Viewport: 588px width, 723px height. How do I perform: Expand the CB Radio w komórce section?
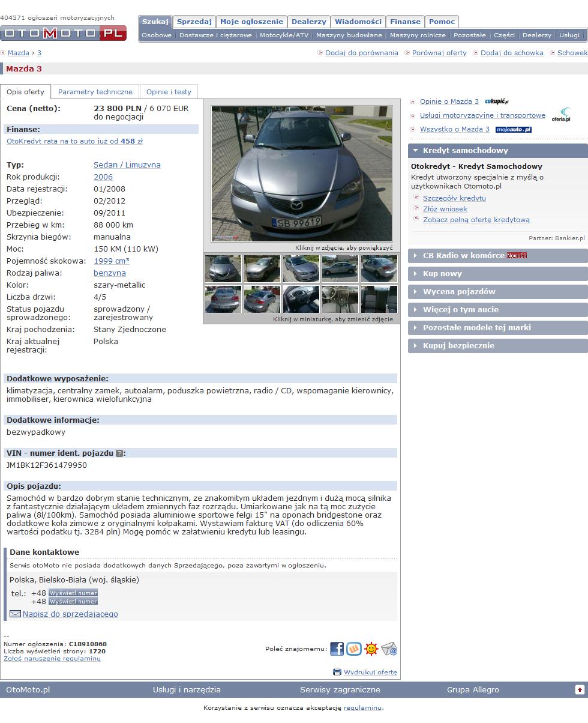pyautogui.click(x=498, y=255)
